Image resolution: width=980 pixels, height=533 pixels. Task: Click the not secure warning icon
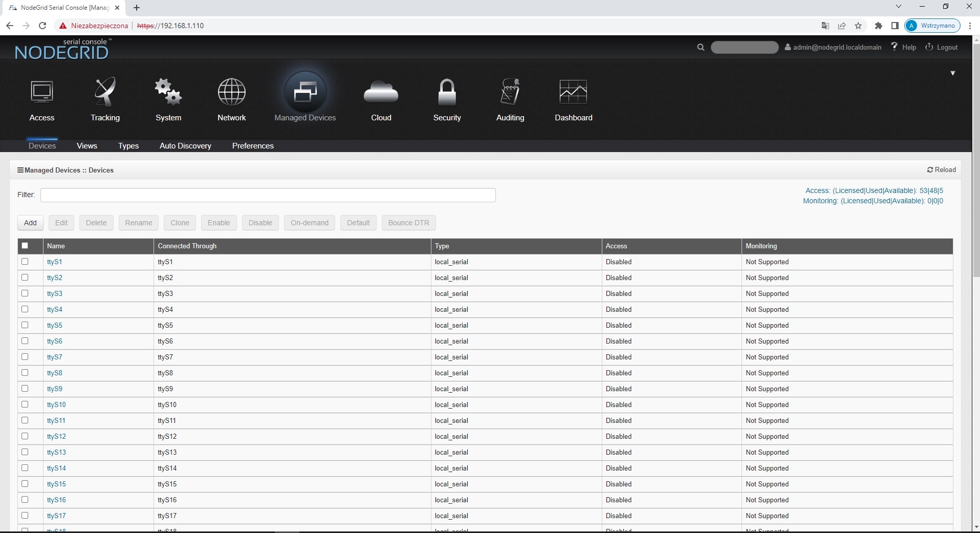tap(63, 26)
